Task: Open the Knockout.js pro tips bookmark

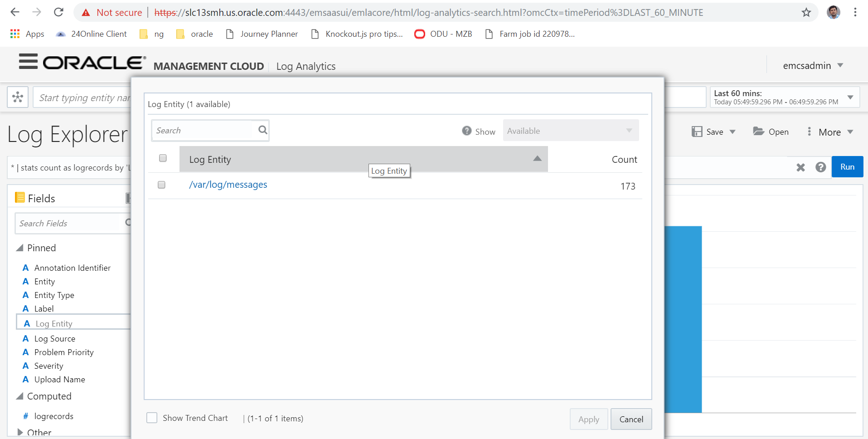Action: pyautogui.click(x=357, y=34)
